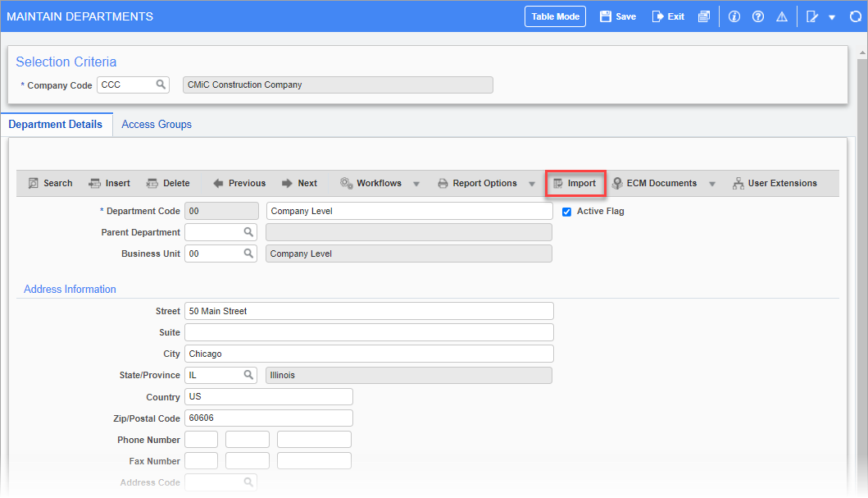Image resolution: width=868 pixels, height=498 pixels.
Task: Click the Insert toolbar label
Action: [118, 183]
